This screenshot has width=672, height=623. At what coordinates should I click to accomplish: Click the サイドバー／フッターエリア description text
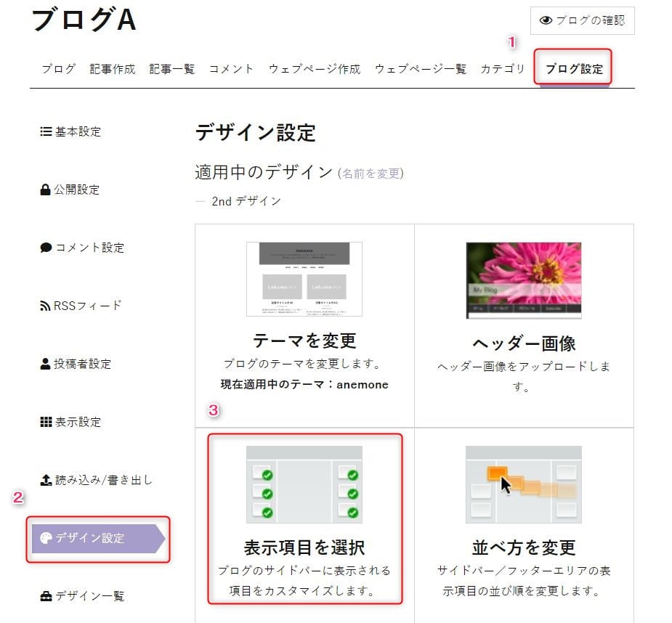point(524,581)
